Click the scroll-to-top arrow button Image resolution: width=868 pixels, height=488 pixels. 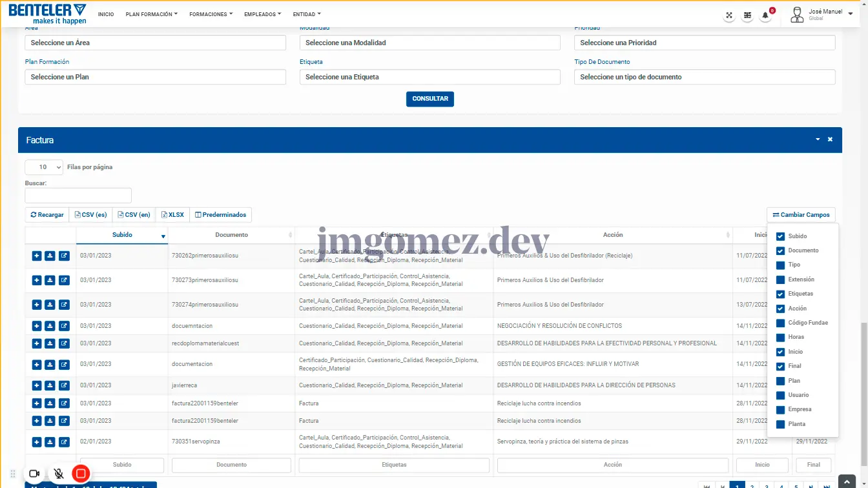pos(846,481)
